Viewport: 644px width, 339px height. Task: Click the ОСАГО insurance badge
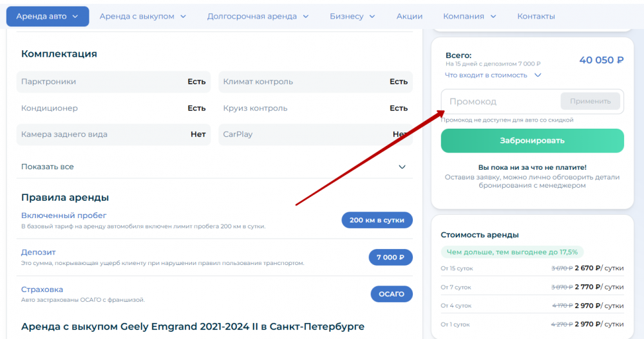[x=392, y=294]
